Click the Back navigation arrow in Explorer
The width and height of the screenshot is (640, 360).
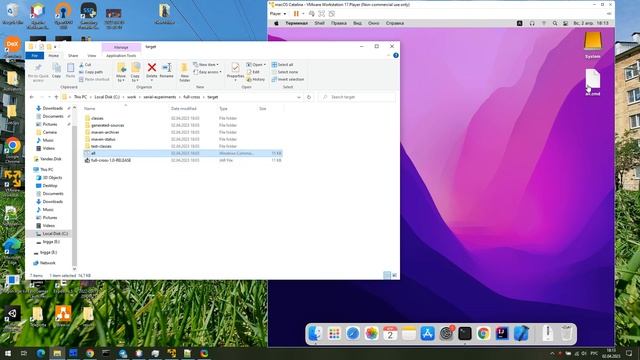(32, 97)
